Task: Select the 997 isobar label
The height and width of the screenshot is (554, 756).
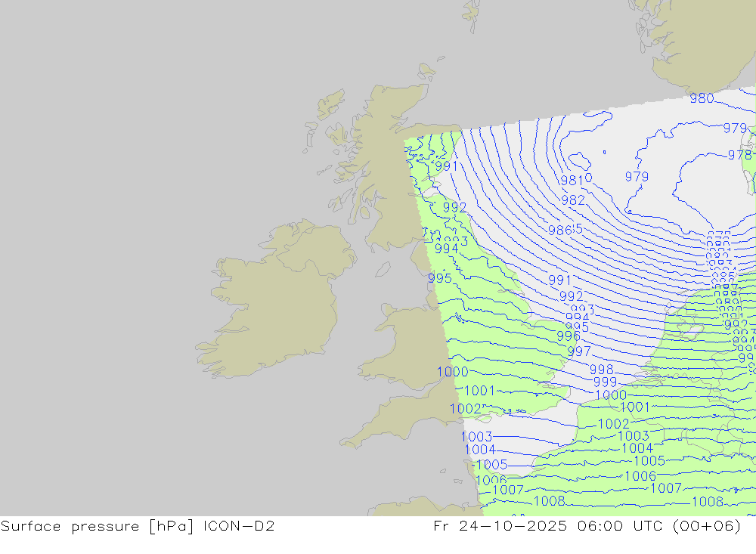Action: 579,351
